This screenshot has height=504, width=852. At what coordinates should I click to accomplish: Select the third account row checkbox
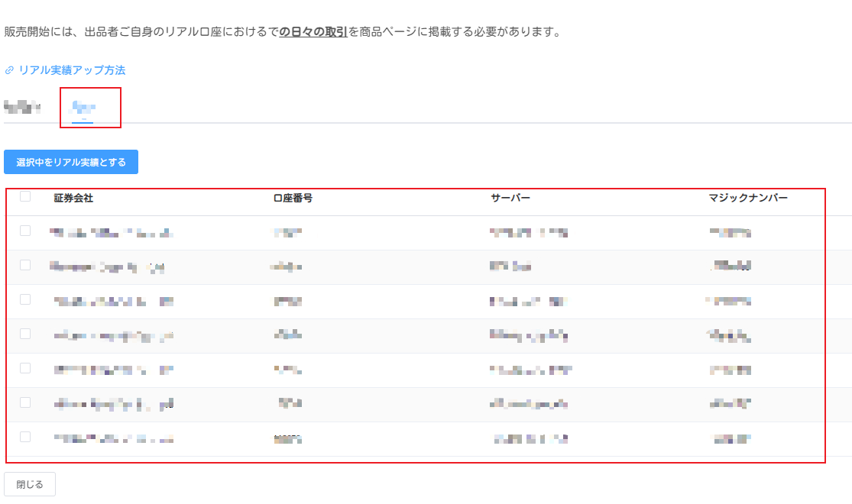tap(25, 299)
